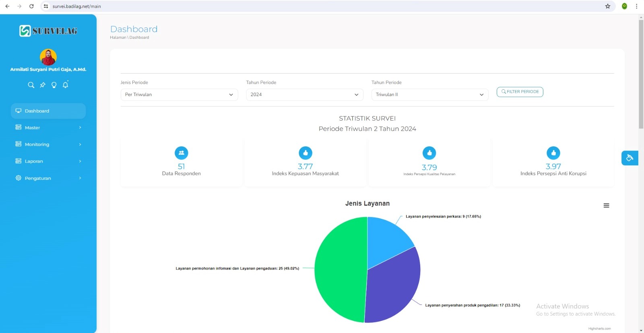Expand the Laporan sidebar menu

tap(48, 161)
